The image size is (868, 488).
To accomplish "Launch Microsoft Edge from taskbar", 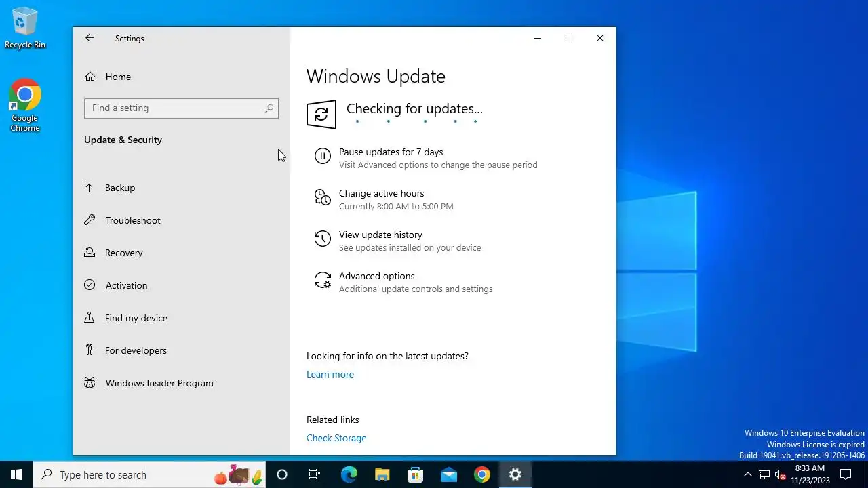I will click(x=349, y=474).
